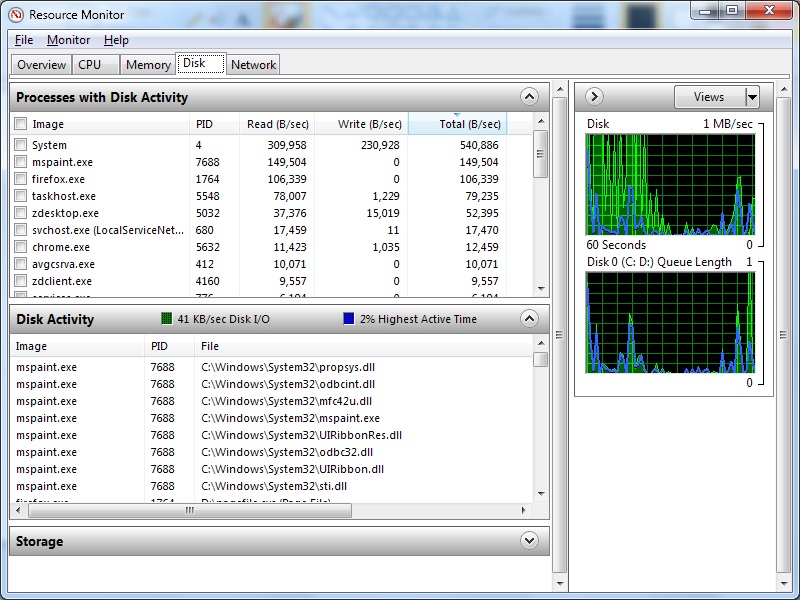The image size is (800, 600).
Task: Check the zdesktop.exe process checkbox
Action: point(20,213)
